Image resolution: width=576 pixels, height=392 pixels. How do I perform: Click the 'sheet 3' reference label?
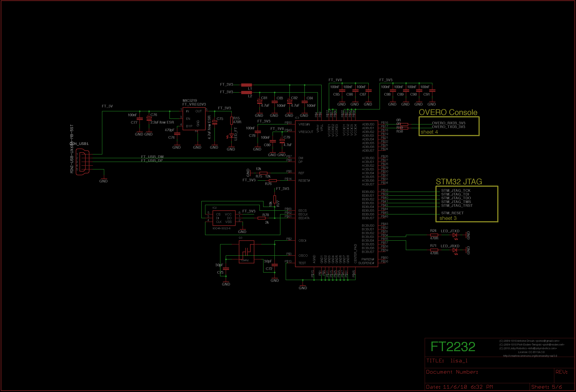[x=448, y=218]
